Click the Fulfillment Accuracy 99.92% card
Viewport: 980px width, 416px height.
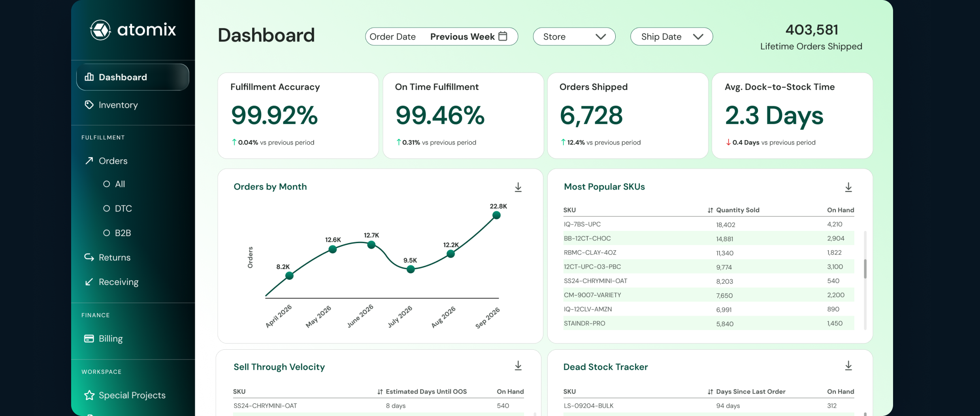click(298, 116)
